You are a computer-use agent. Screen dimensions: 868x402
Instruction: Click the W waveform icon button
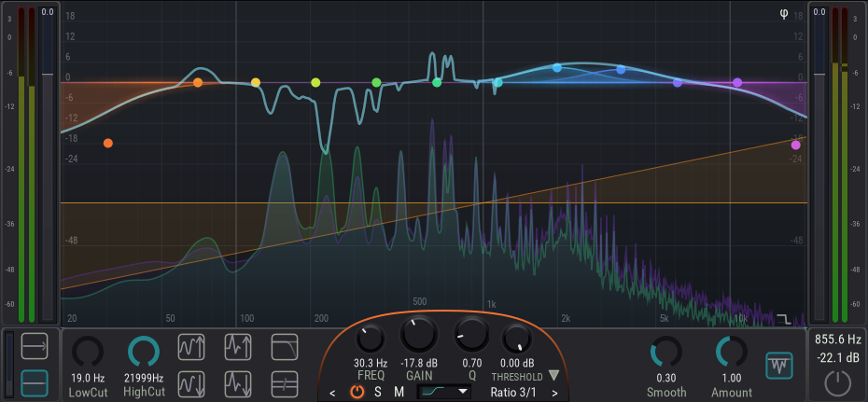779,366
